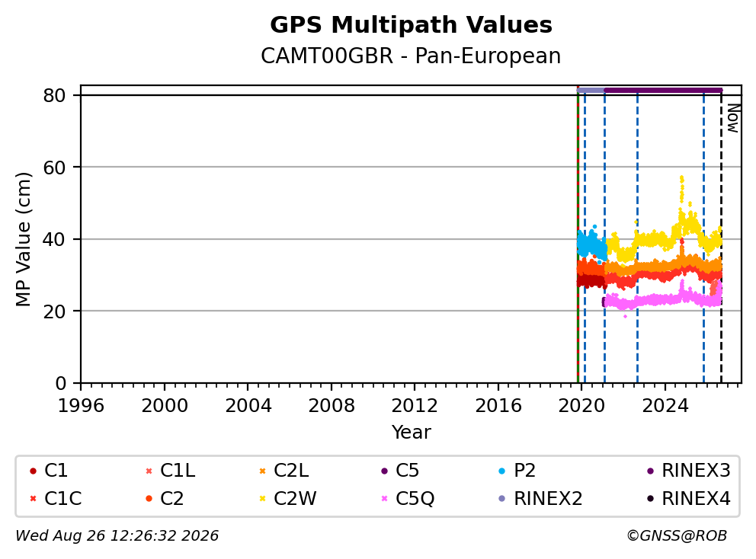Click the C1L legend label
This screenshot has height=559, width=756.
[x=178, y=471]
